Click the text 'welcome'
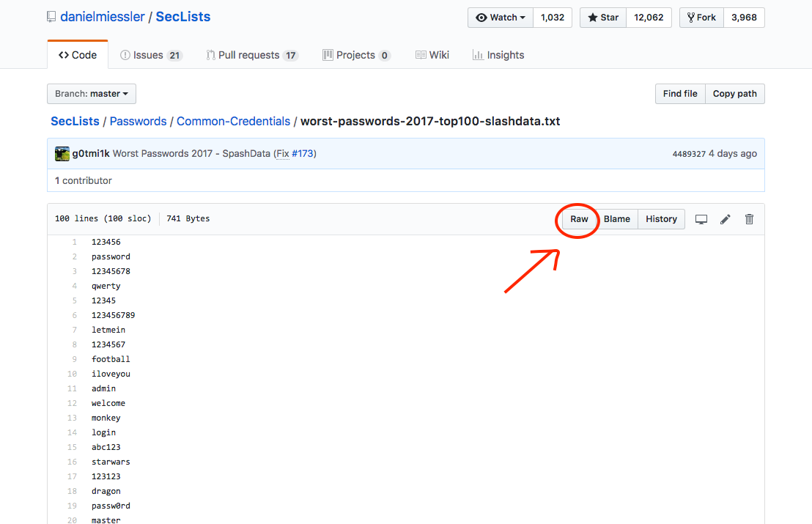This screenshot has height=524, width=812. pyautogui.click(x=108, y=403)
